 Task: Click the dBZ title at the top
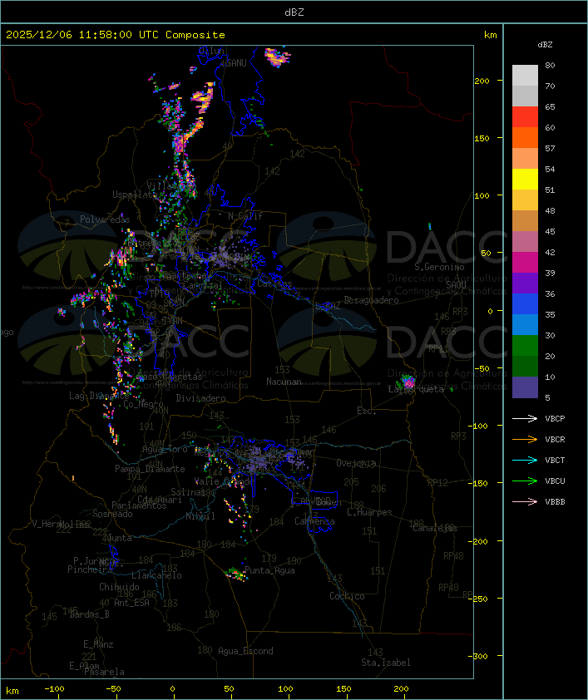294,12
